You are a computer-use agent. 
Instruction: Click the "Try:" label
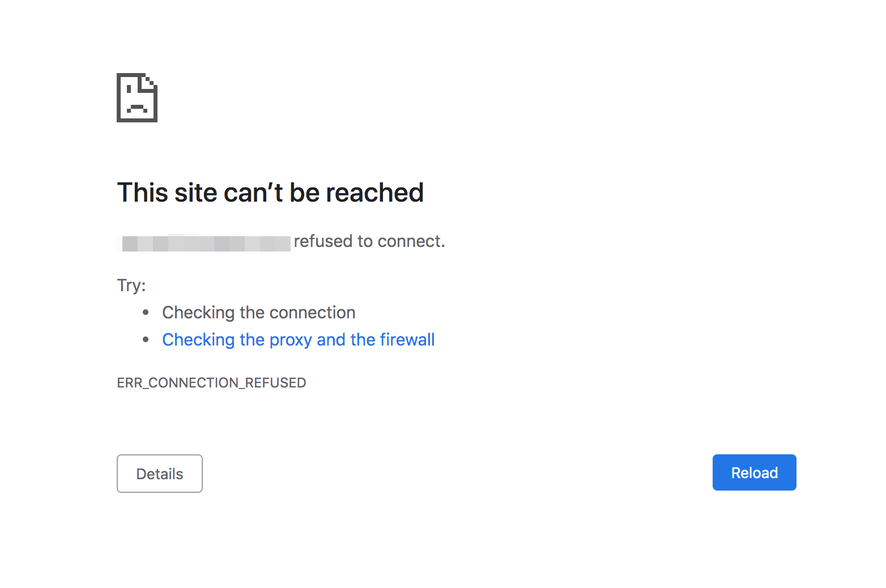click(131, 285)
